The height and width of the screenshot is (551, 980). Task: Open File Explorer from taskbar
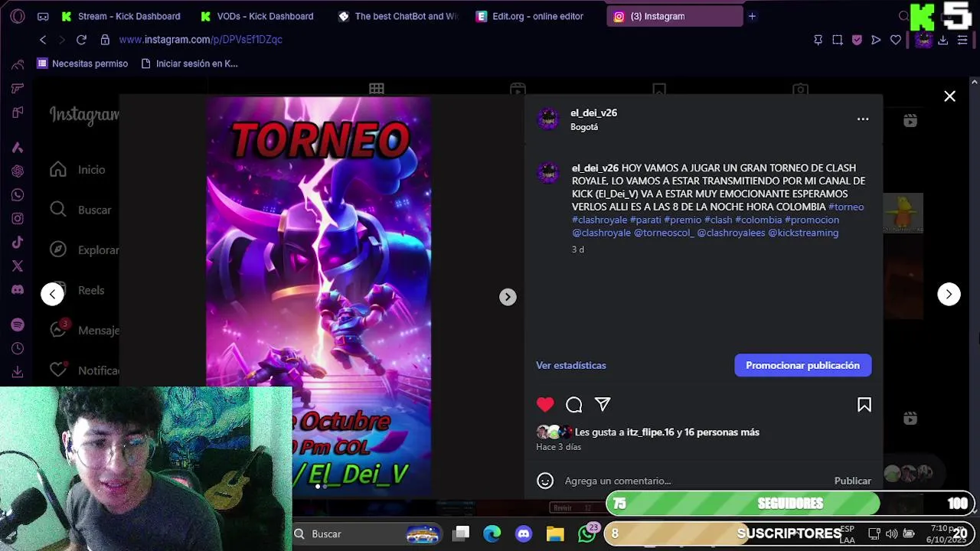(555, 533)
